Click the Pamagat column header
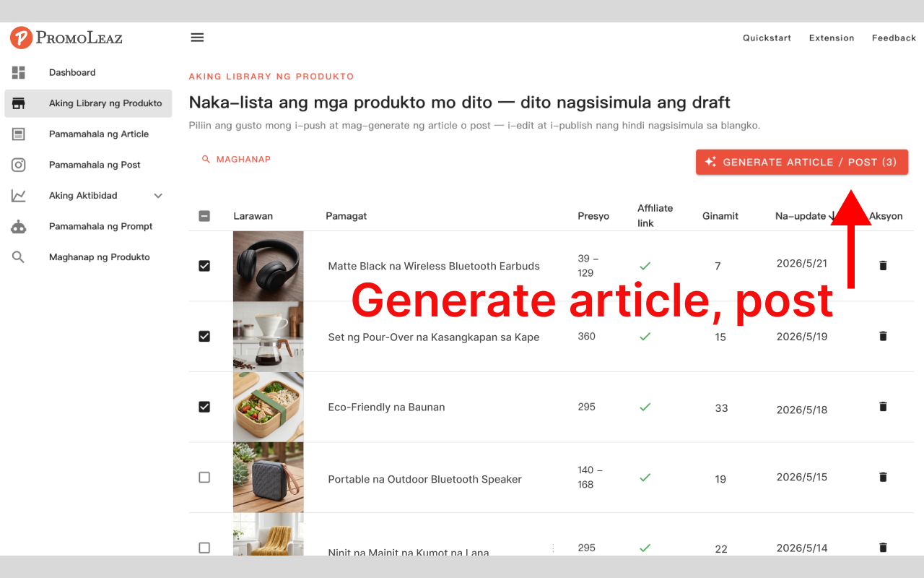This screenshot has width=924, height=578. (x=346, y=216)
